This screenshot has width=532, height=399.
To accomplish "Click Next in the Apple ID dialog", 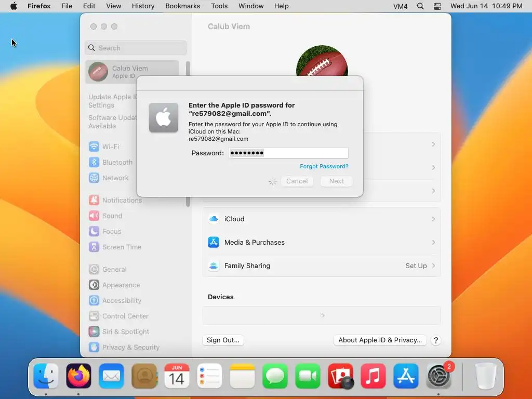I will click(x=336, y=181).
